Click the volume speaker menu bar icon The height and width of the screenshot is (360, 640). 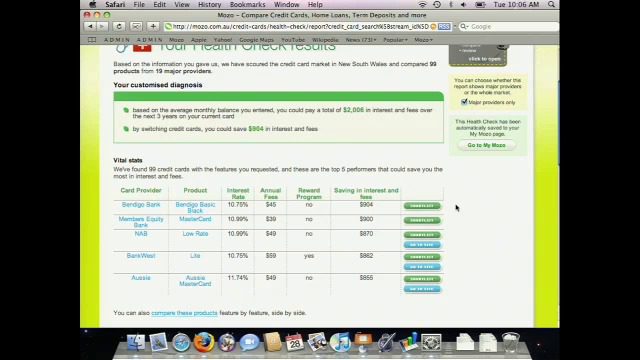pyautogui.click(x=463, y=4)
